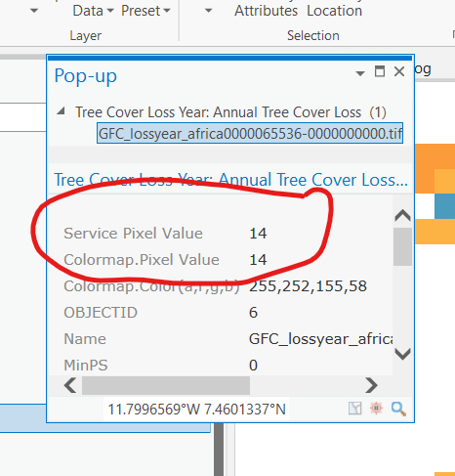Select the Attributes selection tool
The width and height of the screenshot is (455, 476).
click(x=266, y=11)
